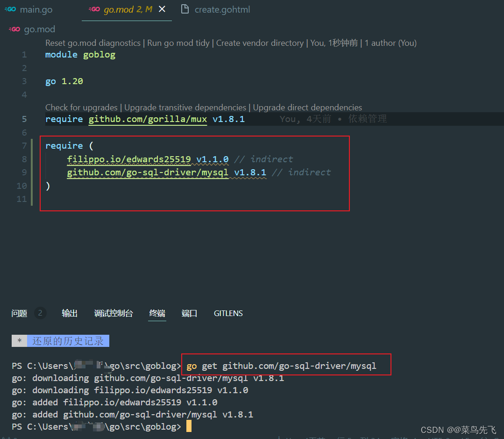Screen dimensions: 504x439
Task: Click the Go icon on the go.mod tab
Action: click(x=95, y=9)
